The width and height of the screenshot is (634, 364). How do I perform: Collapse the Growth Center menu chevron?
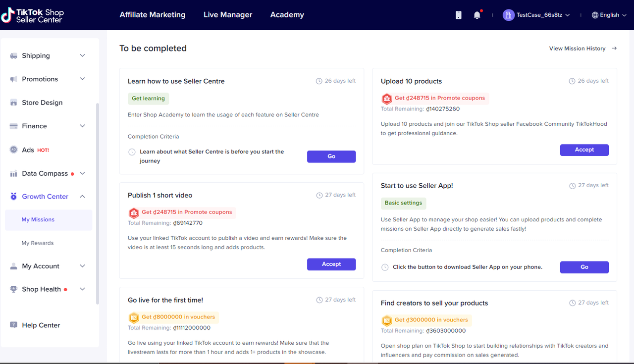83,197
